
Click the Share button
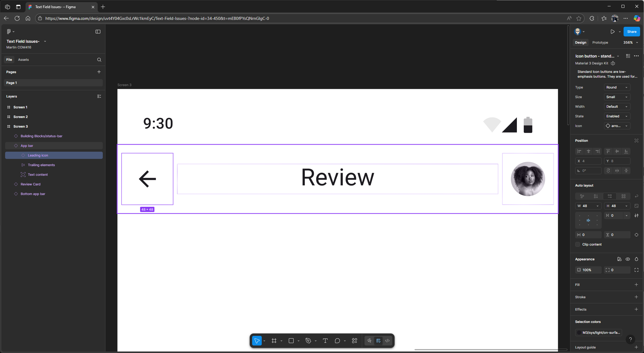631,32
